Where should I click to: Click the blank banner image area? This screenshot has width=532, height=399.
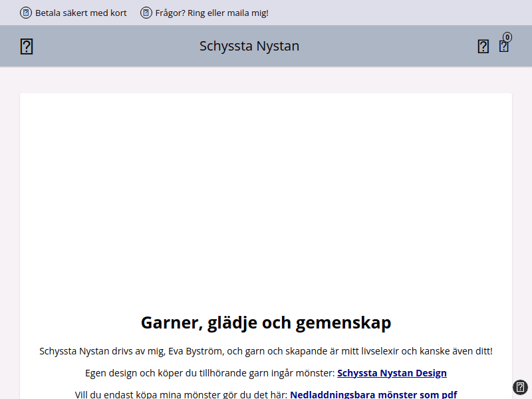point(266,199)
